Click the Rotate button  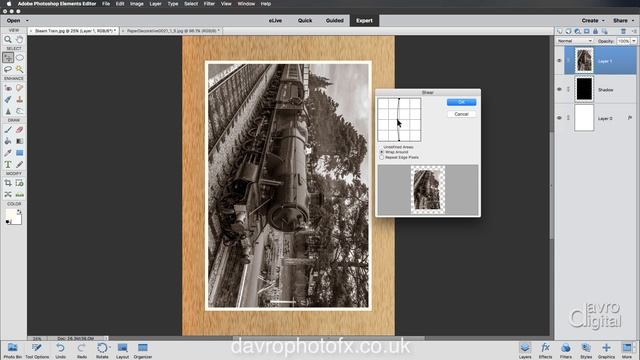pos(102,350)
